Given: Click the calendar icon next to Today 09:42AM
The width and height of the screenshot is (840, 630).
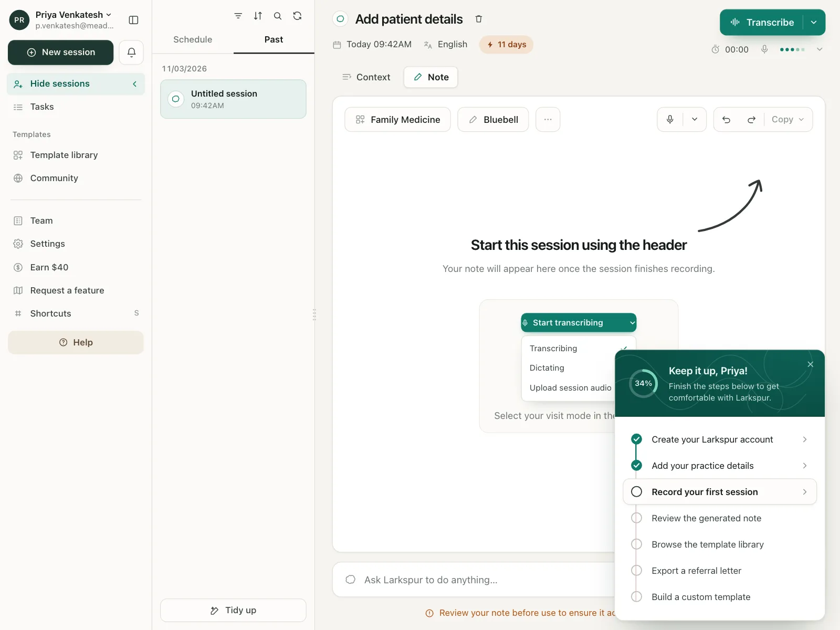Looking at the screenshot, I should pos(337,45).
